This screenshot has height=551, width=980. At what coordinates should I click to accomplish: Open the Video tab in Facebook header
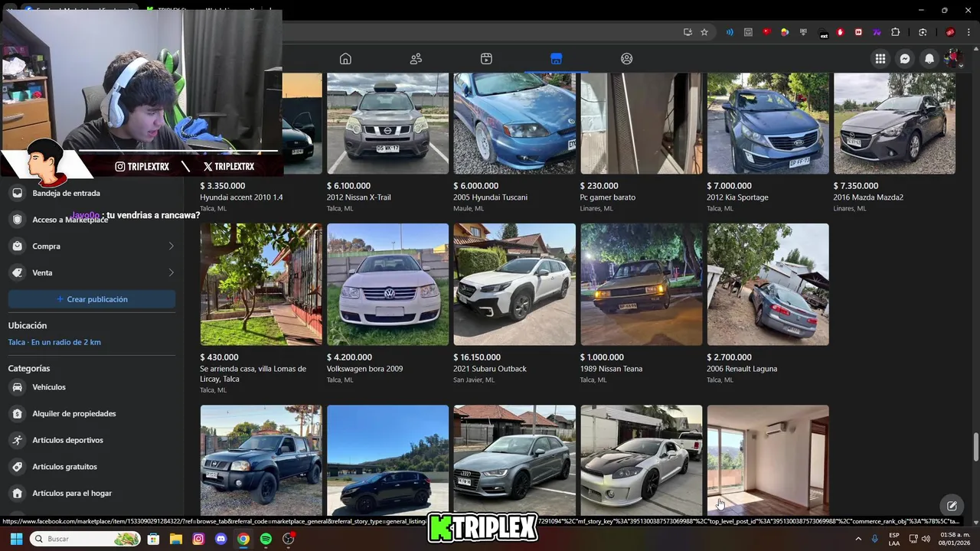[486, 59]
